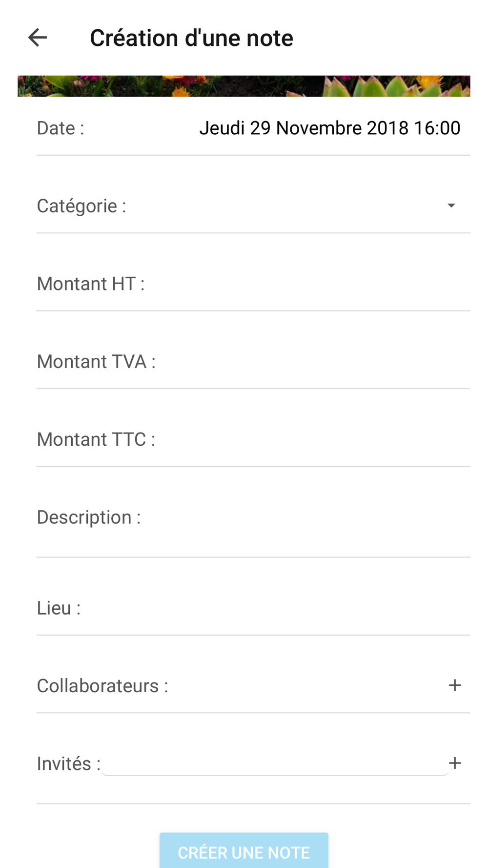This screenshot has height=868, width=488.
Task: Focus the Montant TTC input field
Action: coord(313,439)
